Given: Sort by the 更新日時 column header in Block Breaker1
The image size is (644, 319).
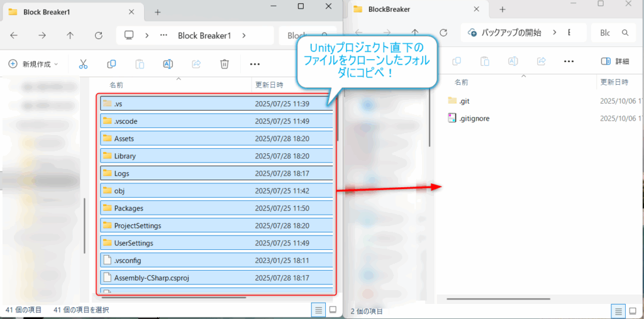Looking at the screenshot, I should 269,84.
